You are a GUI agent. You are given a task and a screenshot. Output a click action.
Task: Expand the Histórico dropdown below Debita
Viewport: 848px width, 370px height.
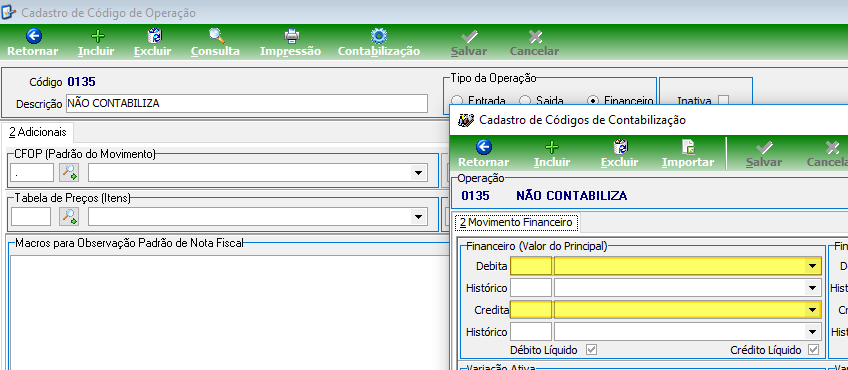click(x=812, y=288)
